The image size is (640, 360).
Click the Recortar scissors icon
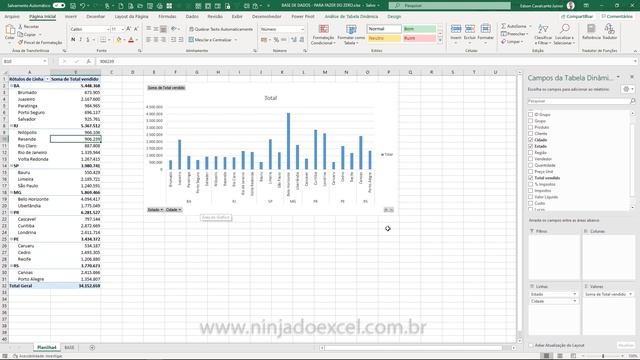pyautogui.click(x=20, y=27)
